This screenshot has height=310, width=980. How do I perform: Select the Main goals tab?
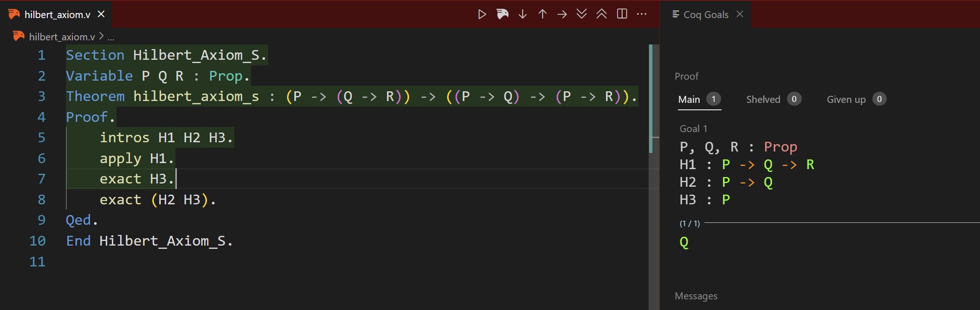(x=689, y=100)
